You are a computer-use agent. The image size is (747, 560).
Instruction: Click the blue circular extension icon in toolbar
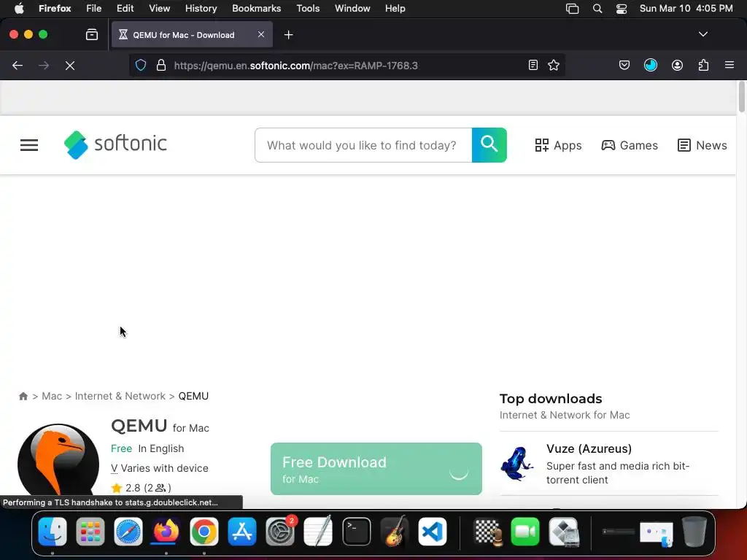pyautogui.click(x=650, y=65)
